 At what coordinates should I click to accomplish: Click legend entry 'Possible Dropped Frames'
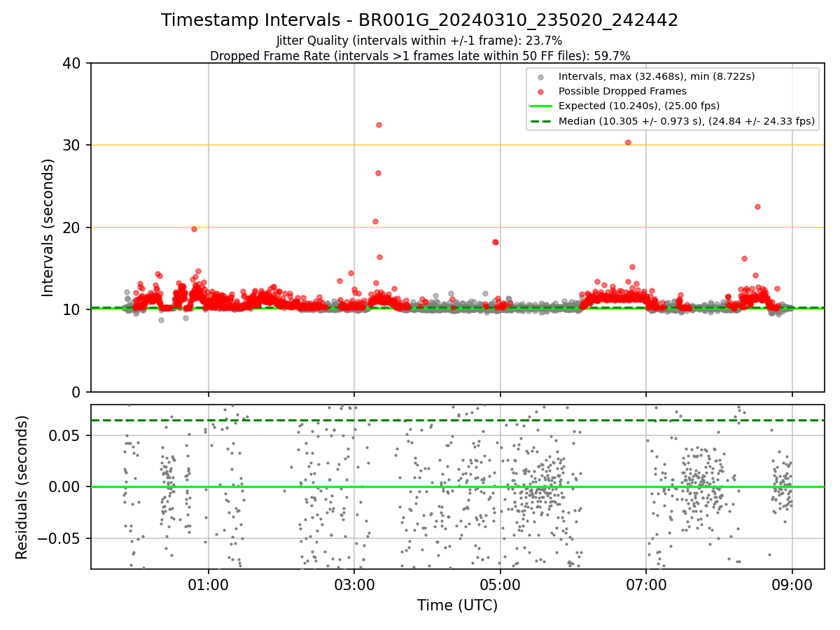pos(622,91)
